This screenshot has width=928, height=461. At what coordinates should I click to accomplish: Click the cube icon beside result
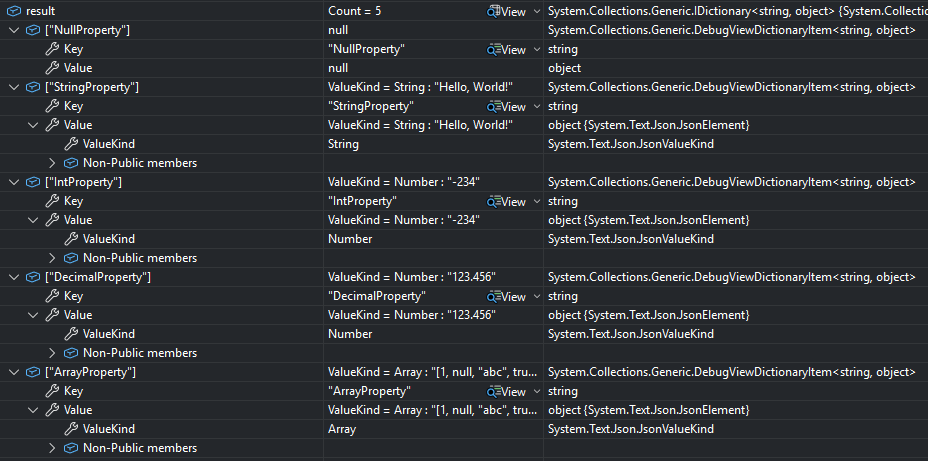coord(14,11)
